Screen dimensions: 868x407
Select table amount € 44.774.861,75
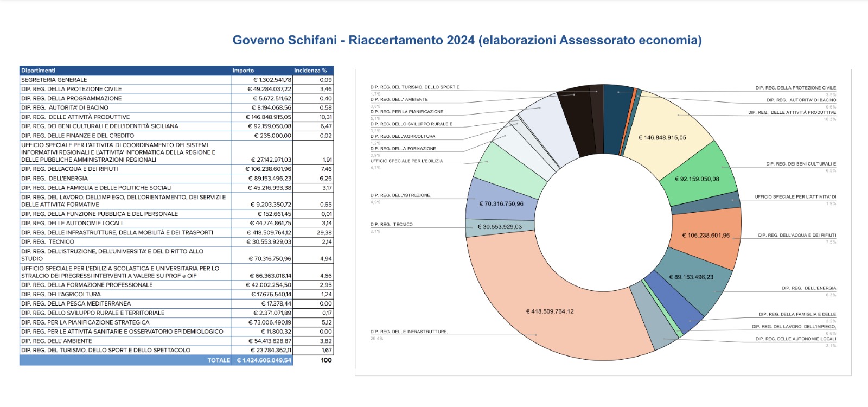271,223
